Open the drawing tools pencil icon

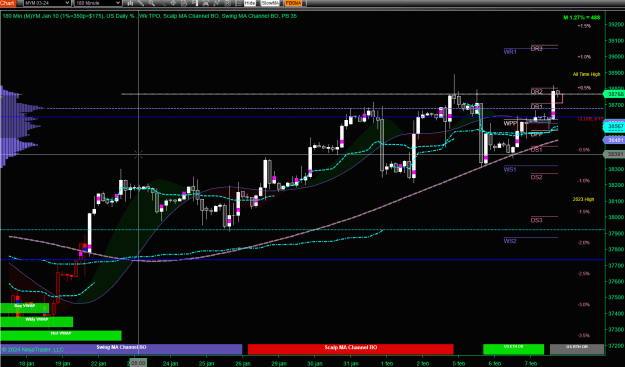click(x=141, y=3)
